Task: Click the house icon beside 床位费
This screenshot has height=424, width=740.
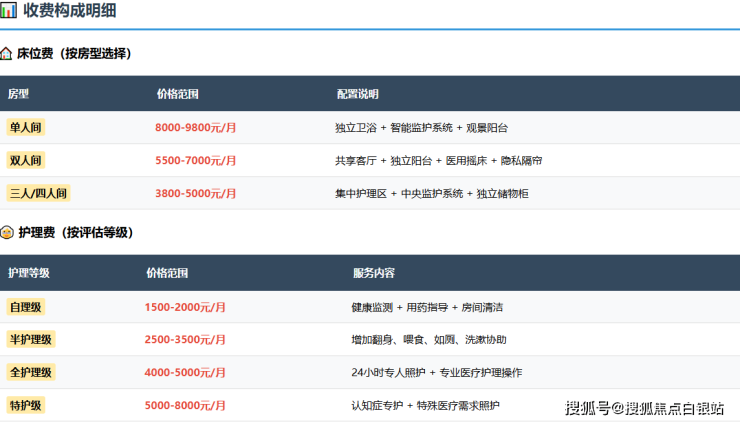Action: click(x=7, y=53)
